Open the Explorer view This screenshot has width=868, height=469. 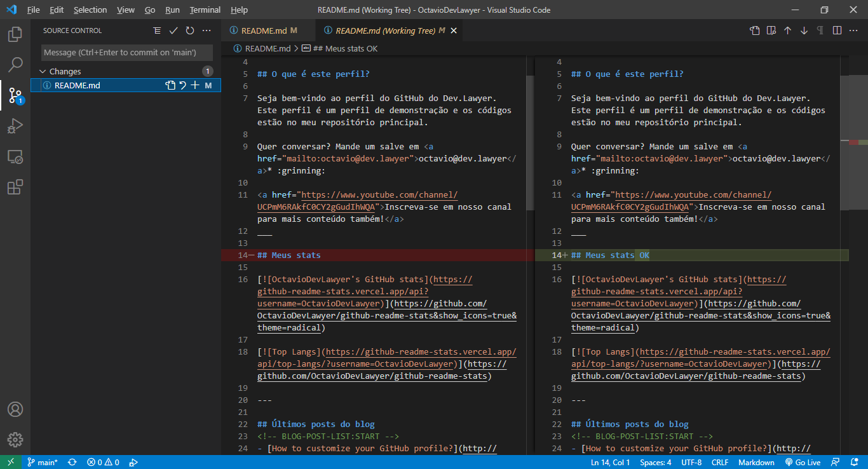(15, 34)
